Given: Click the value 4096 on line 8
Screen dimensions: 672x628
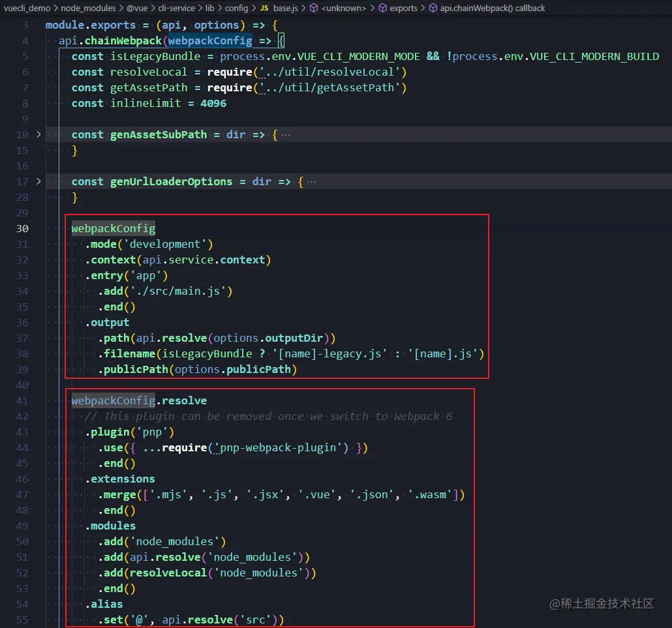Looking at the screenshot, I should pos(213,104).
